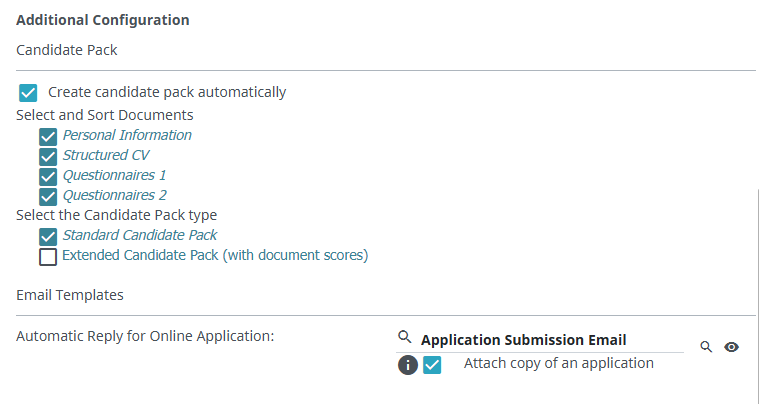Click Extended Candidate Pack (with document scores) label

click(x=215, y=255)
